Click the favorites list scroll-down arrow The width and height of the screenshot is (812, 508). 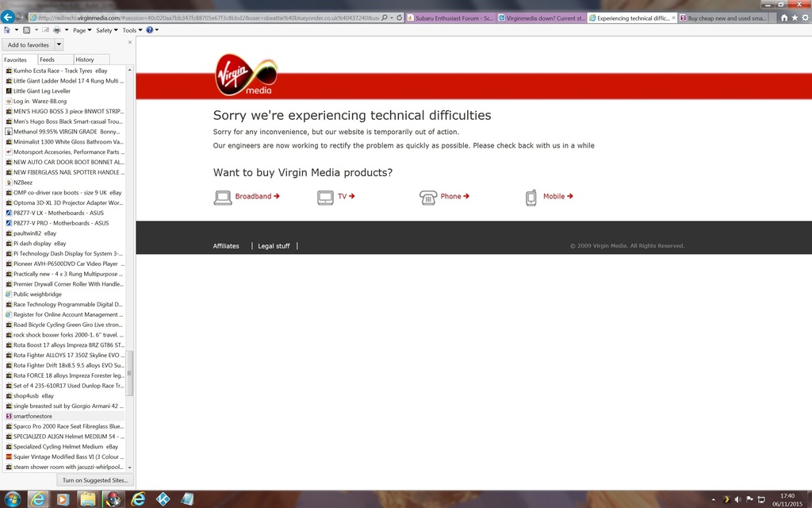coord(129,467)
